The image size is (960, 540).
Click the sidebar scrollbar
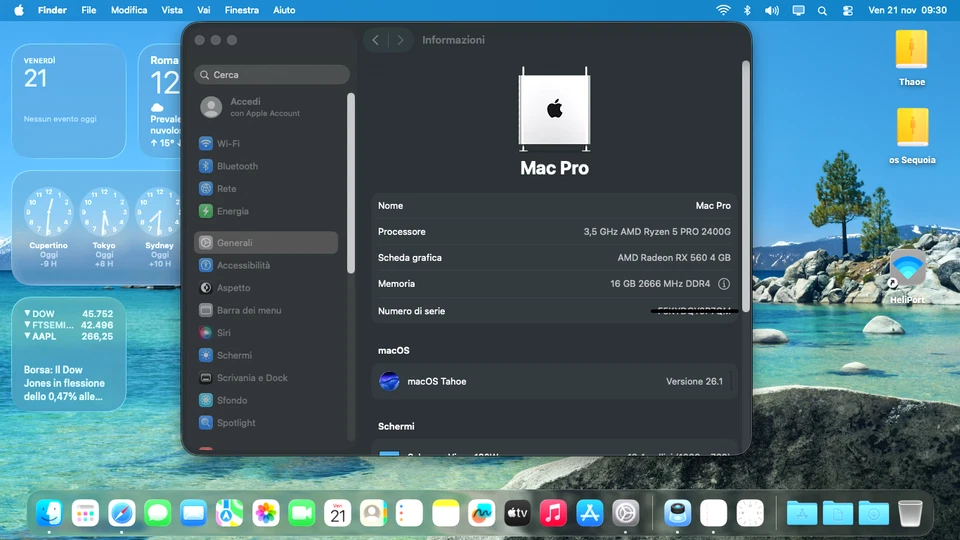click(x=351, y=182)
